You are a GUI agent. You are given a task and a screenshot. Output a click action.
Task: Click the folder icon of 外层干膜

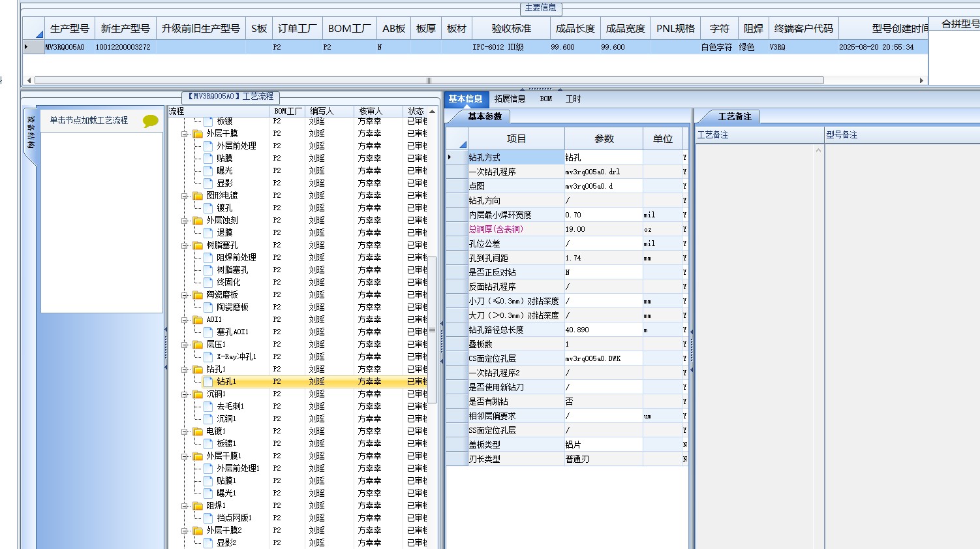(198, 134)
